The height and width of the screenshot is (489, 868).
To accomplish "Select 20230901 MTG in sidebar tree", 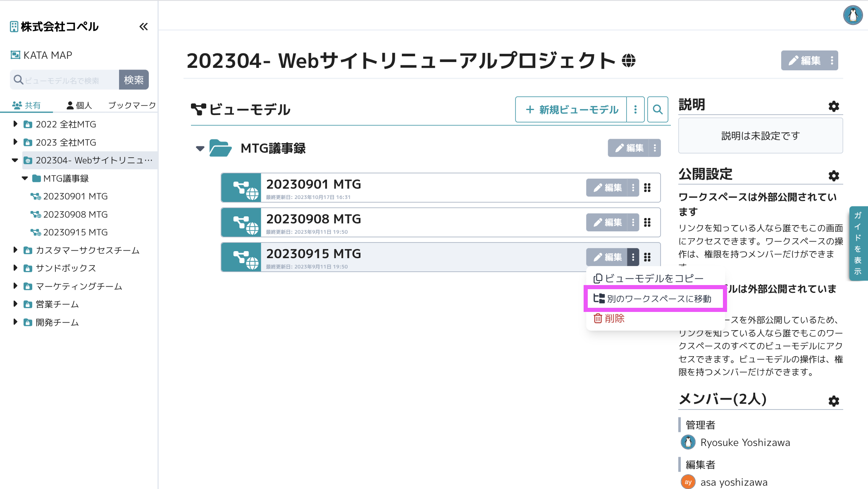I will (75, 197).
